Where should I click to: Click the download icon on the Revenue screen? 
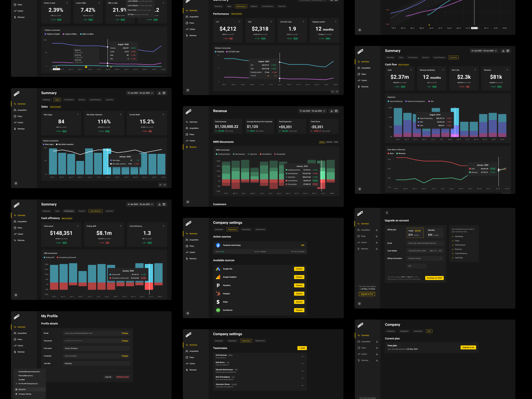click(x=332, y=111)
